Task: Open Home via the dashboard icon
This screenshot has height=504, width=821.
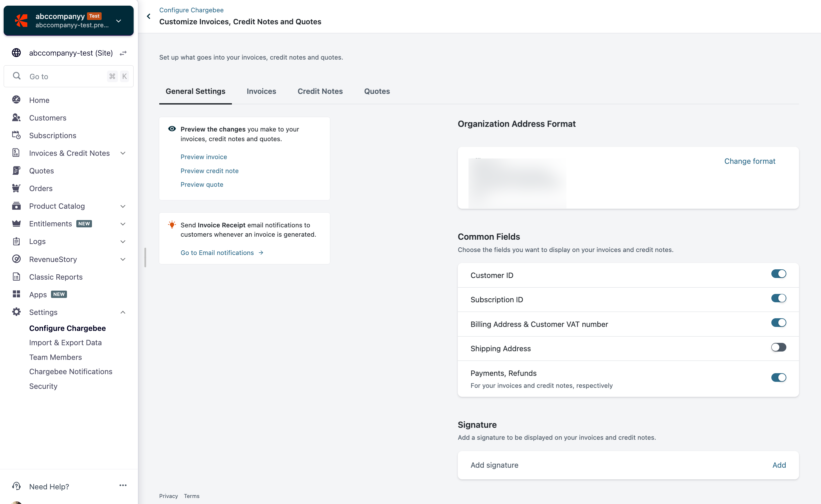Action: 16,100
